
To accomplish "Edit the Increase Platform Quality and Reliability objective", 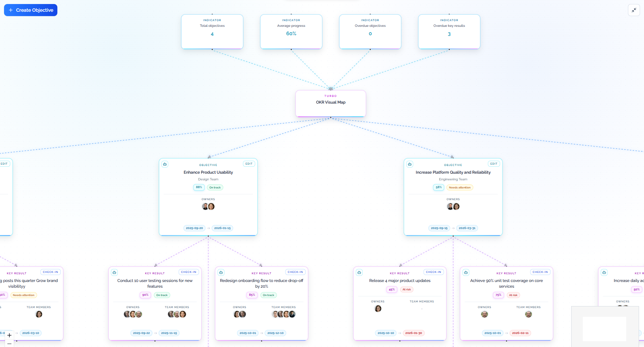I will [493, 164].
